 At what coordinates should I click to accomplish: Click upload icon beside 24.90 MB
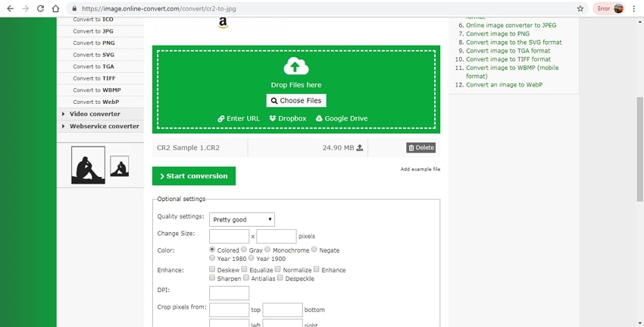360,148
